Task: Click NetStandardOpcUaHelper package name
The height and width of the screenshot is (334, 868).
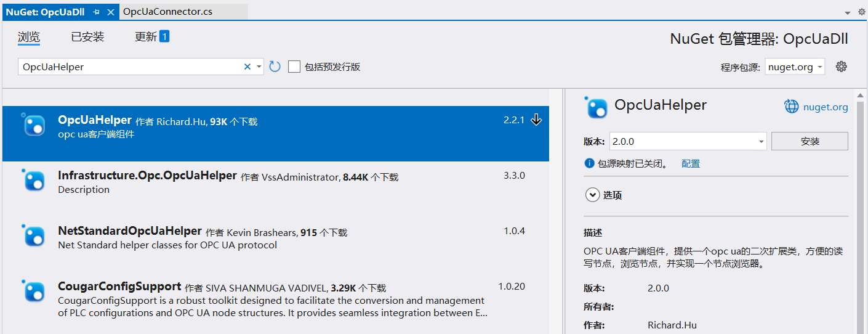Action: [130, 231]
